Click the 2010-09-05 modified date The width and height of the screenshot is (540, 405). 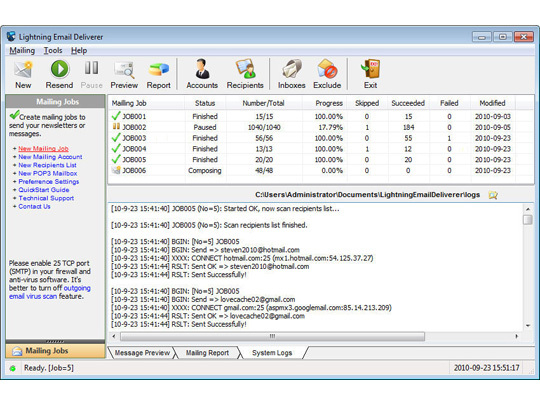point(493,127)
